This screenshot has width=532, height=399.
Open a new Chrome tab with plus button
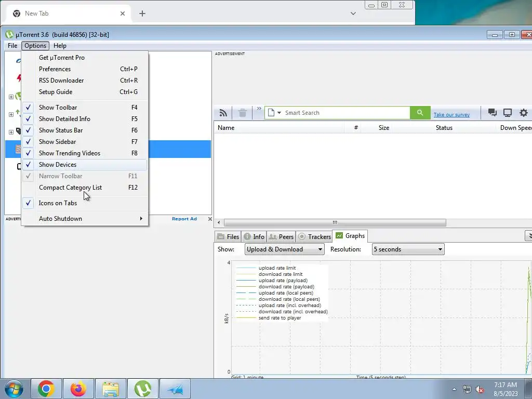coord(142,14)
